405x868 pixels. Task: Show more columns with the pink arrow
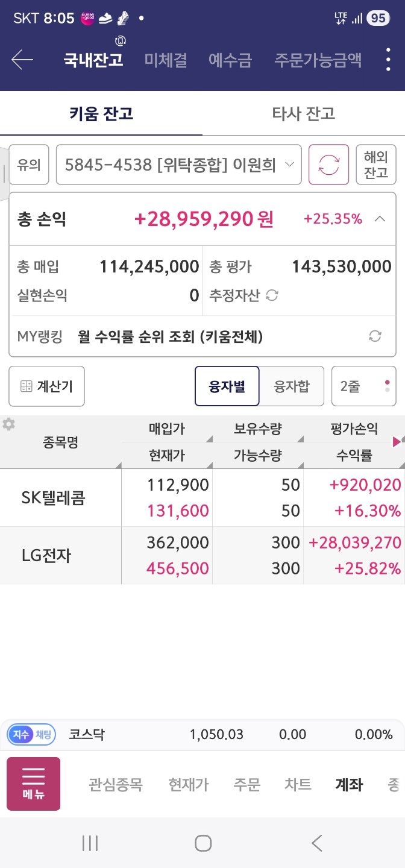point(397,442)
